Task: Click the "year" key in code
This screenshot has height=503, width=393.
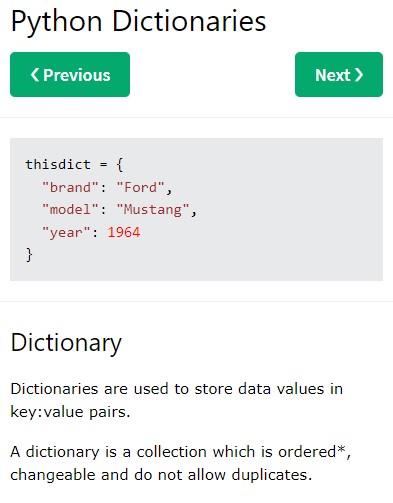Action: point(66,232)
